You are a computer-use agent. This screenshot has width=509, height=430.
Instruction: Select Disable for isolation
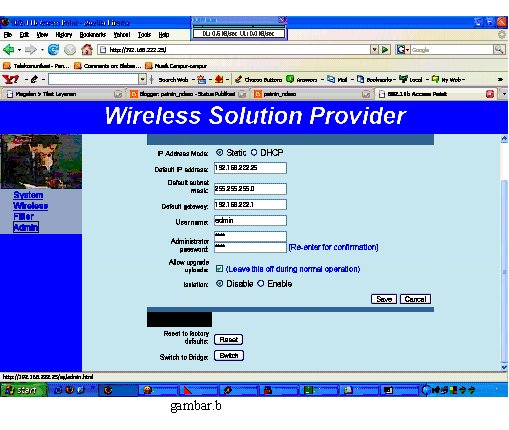tap(219, 283)
